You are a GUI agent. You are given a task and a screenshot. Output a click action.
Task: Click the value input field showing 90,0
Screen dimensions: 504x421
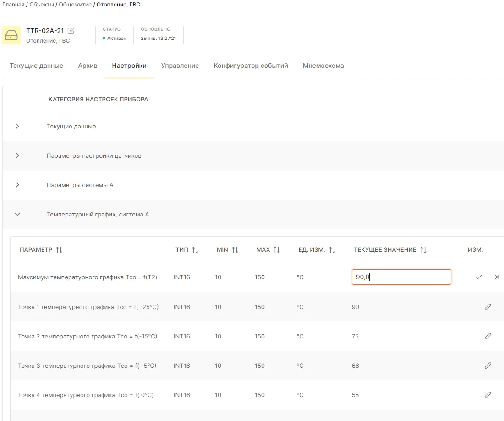click(401, 277)
